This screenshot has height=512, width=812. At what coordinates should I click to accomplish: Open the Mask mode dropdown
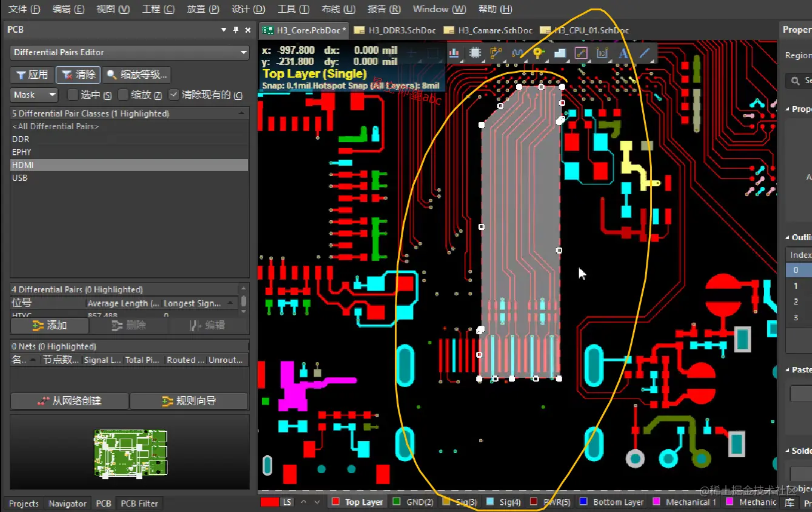point(34,95)
